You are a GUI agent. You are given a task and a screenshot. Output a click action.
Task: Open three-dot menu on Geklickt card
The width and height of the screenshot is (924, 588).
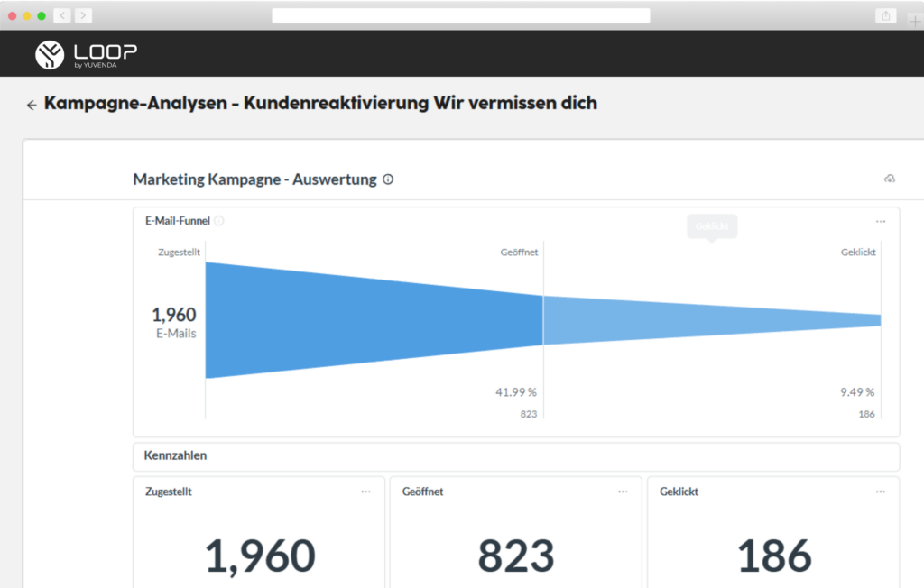(881, 492)
